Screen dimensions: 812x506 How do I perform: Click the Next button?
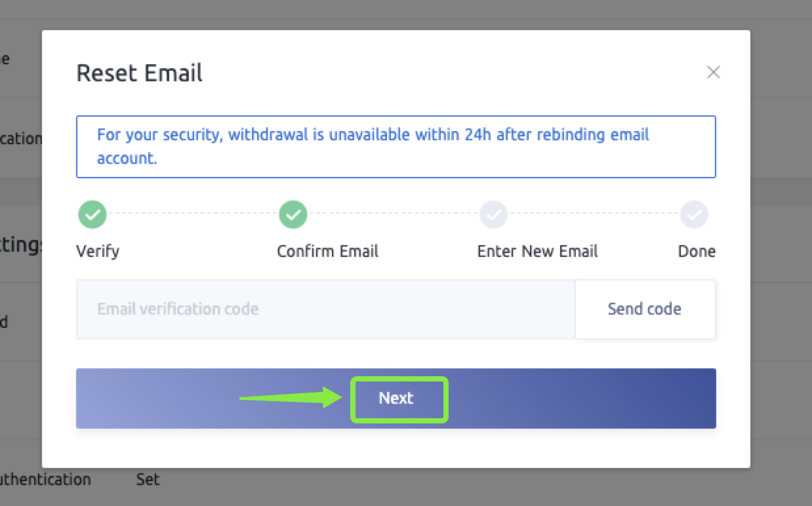point(396,399)
